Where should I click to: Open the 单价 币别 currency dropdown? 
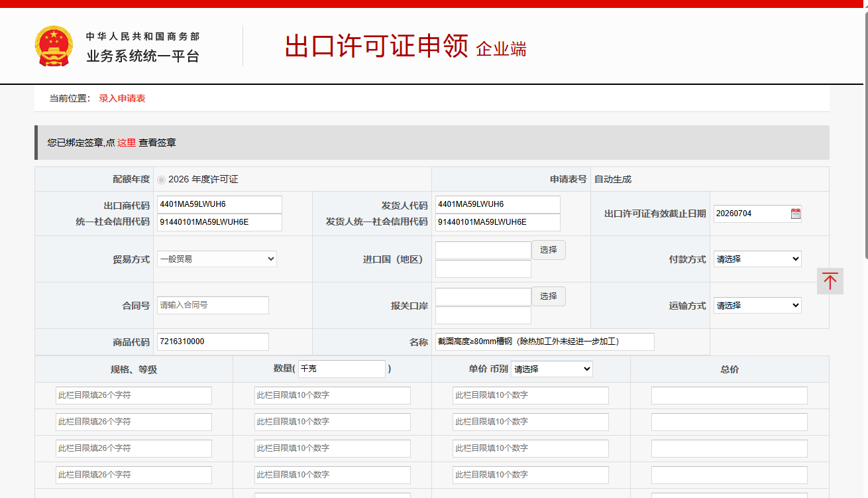point(551,369)
